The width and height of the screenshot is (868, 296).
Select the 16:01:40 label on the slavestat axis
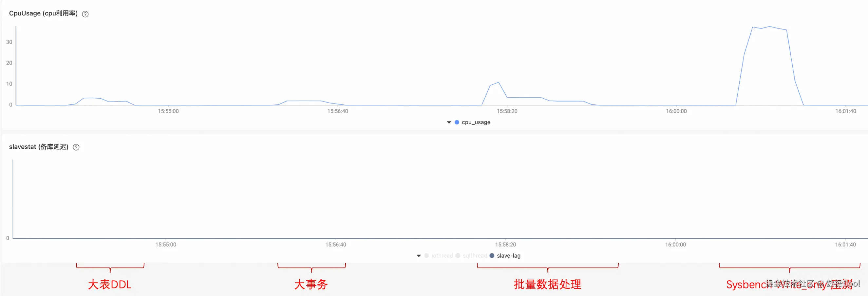tap(845, 245)
